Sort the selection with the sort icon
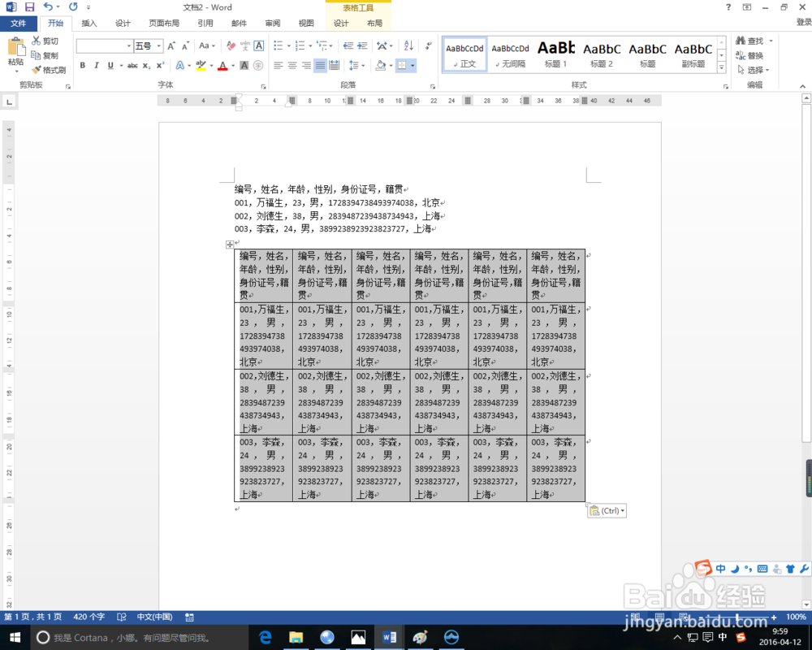 pos(408,45)
